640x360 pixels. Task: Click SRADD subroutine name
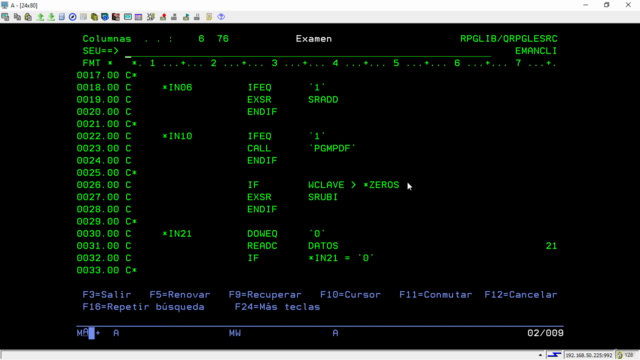323,100
